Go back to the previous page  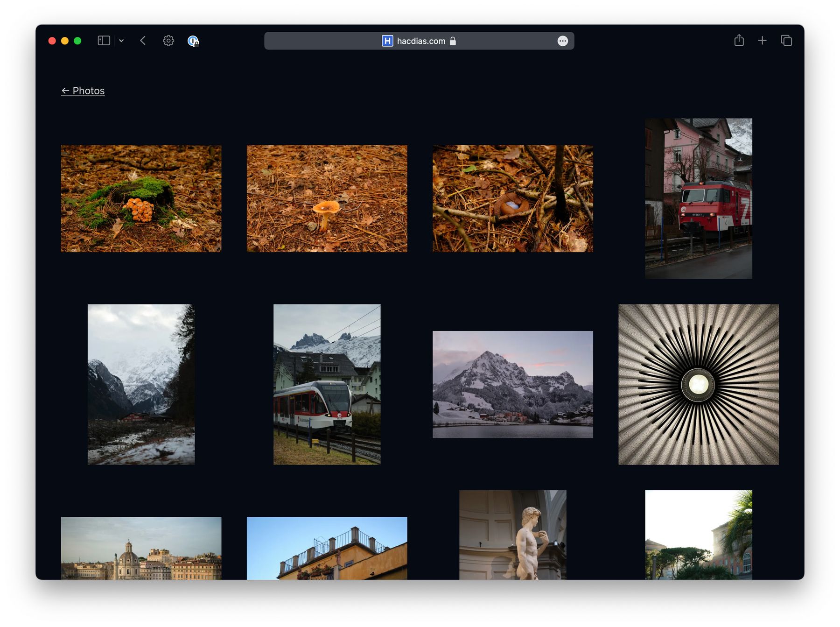143,41
